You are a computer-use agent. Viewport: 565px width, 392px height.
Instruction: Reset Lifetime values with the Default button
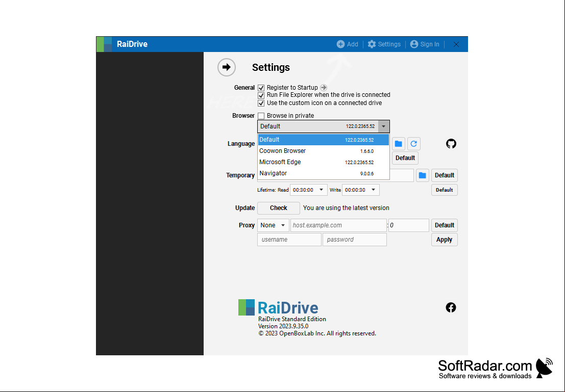(444, 190)
